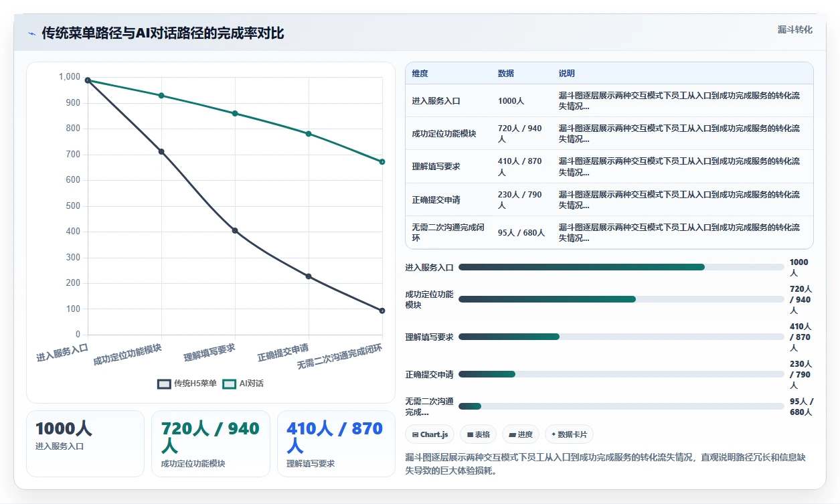Screen dimensions: 840x504
Task: Click the 理解填写要求 x-axis label
Action: (209, 352)
